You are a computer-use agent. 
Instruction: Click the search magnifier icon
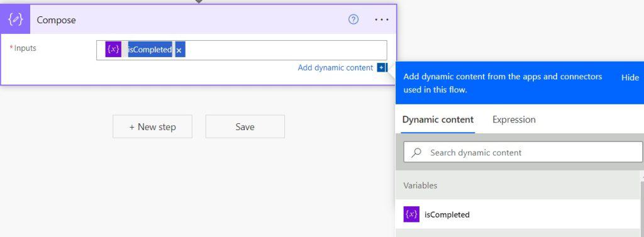(416, 152)
